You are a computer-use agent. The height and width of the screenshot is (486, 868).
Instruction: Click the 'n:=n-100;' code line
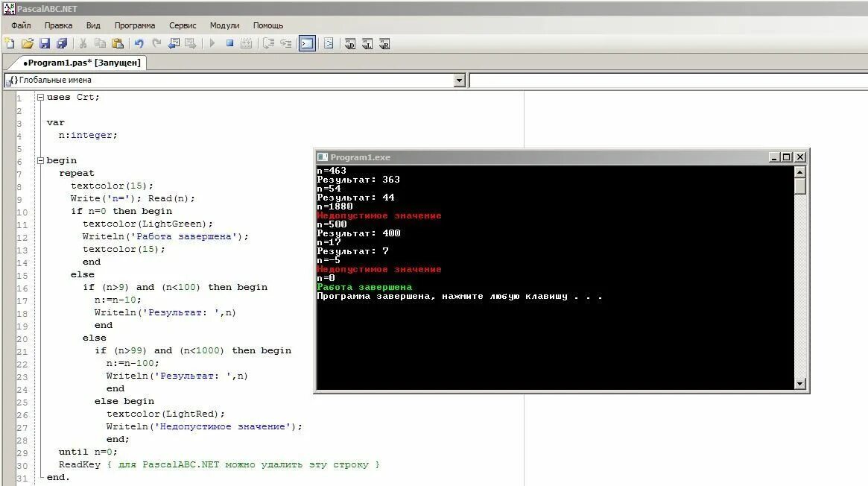pos(133,363)
